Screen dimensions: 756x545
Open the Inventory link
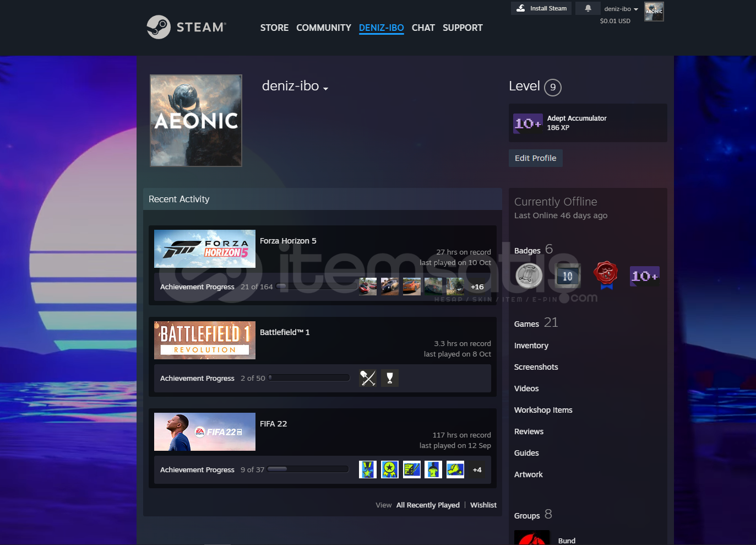point(531,346)
